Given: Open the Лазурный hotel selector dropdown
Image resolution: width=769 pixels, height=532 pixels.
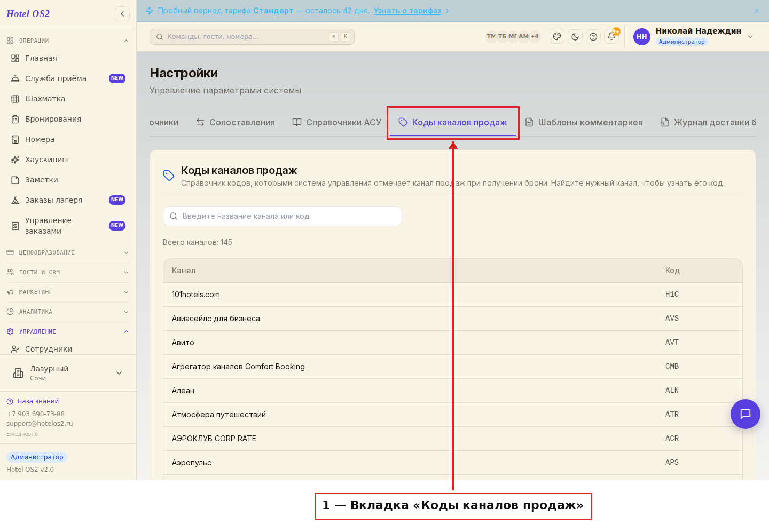Looking at the screenshot, I should coord(68,373).
